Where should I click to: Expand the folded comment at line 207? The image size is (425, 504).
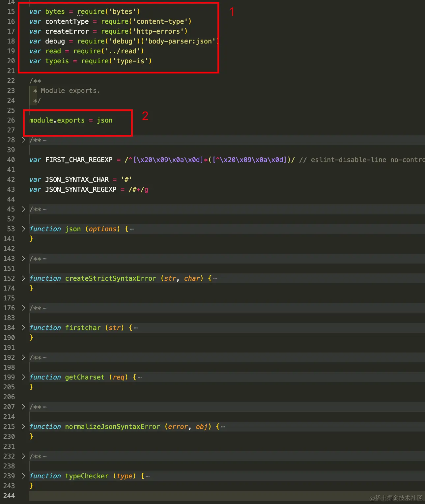(23, 407)
